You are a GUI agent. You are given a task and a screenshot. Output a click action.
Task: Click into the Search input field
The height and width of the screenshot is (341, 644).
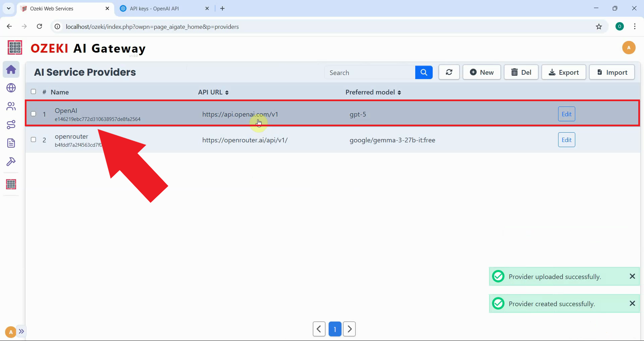coord(370,73)
